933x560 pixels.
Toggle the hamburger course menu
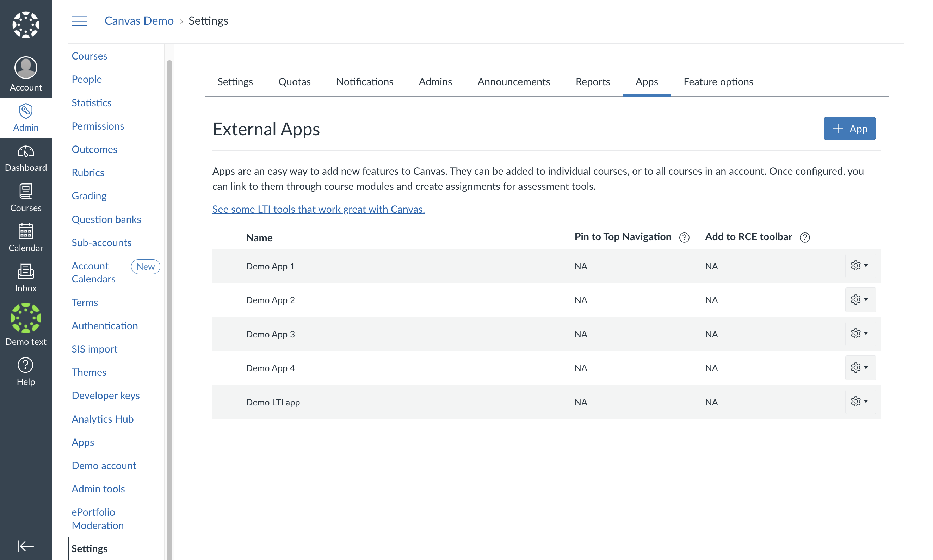[79, 21]
